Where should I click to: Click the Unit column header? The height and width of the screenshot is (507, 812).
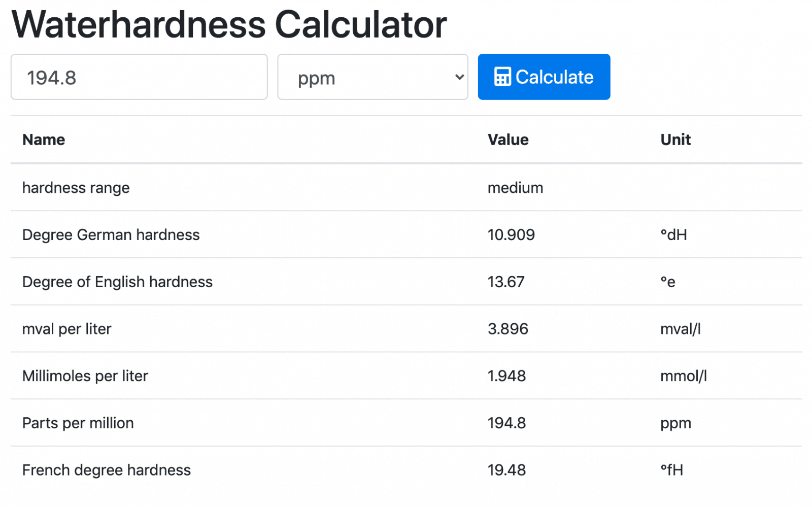pyautogui.click(x=675, y=140)
